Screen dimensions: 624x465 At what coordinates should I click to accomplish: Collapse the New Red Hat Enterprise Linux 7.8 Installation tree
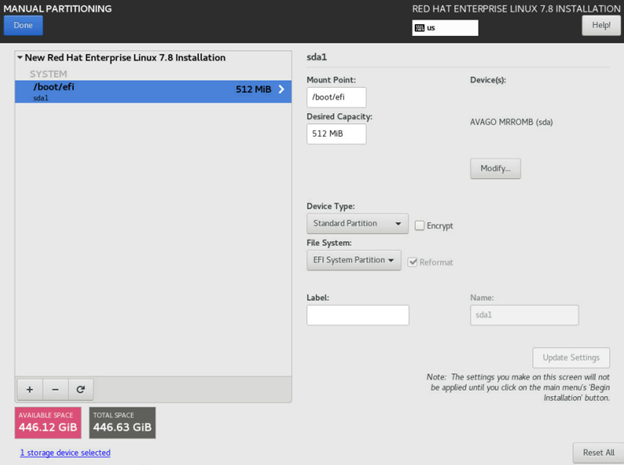pyautogui.click(x=20, y=58)
